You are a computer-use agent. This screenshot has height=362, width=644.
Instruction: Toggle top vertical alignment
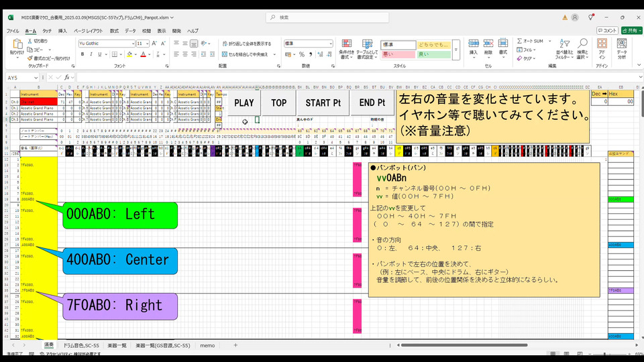(x=176, y=43)
